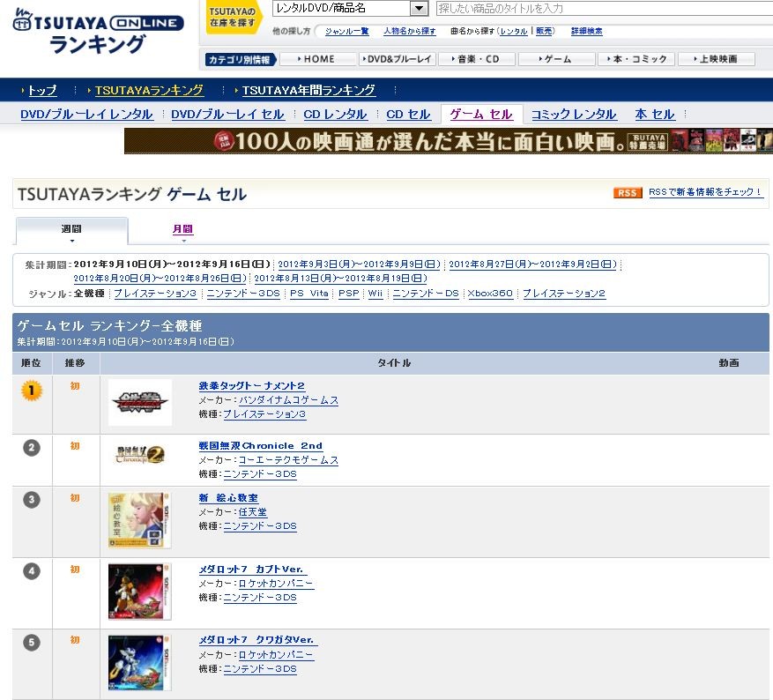Screen dimensions: 773x700
Task: Click the 100人の映画通 banner ad
Action: (449, 141)
